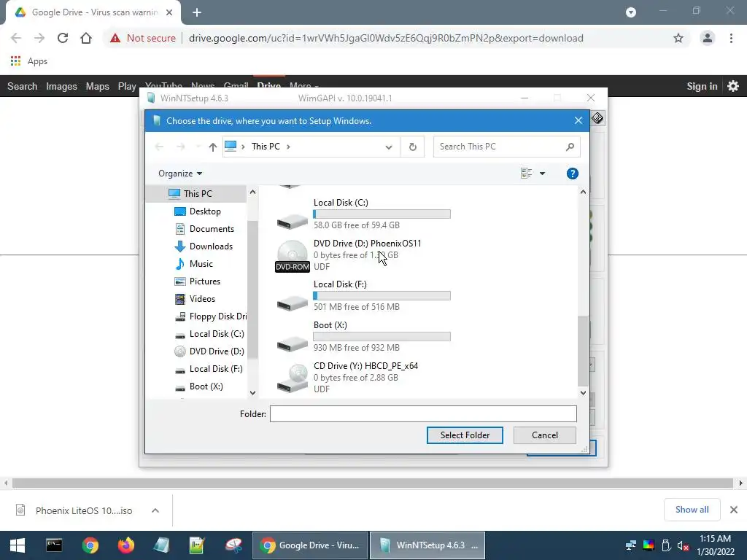Viewport: 747px width, 560px height.
Task: Click the search magnifier in Search This PC
Action: (x=570, y=147)
